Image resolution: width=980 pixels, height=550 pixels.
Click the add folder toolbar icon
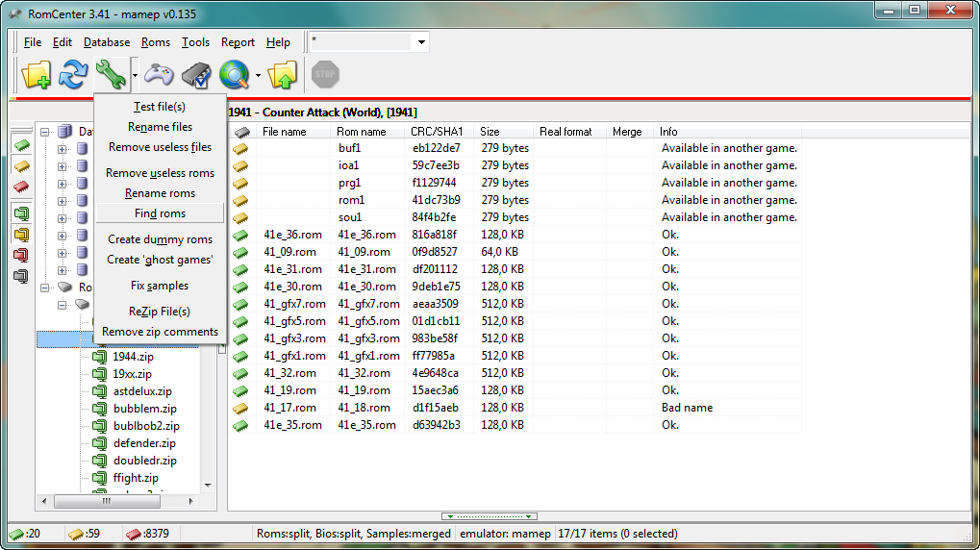[x=36, y=74]
